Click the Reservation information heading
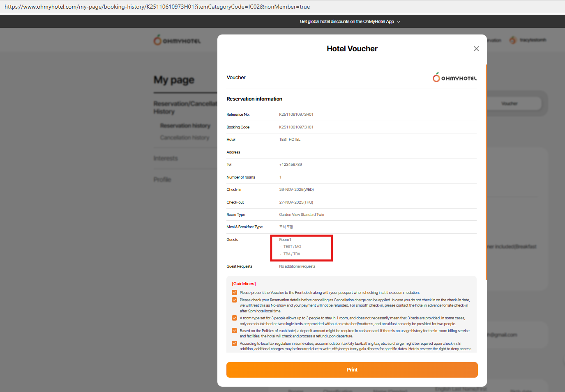565x392 pixels. click(254, 99)
